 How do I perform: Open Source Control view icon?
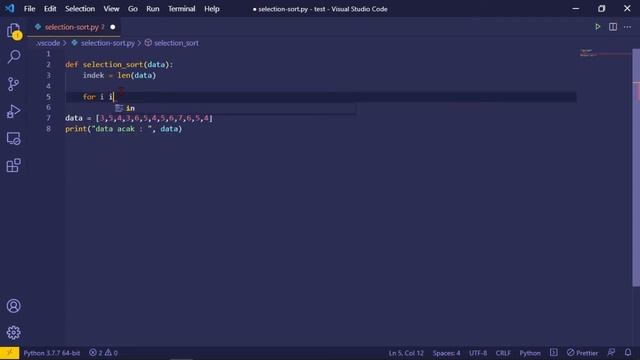point(13,84)
